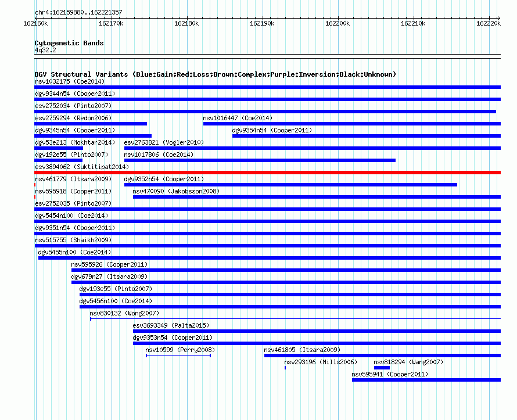Click the short nsv818294 blue bar
517x420 pixels.
click(x=382, y=368)
